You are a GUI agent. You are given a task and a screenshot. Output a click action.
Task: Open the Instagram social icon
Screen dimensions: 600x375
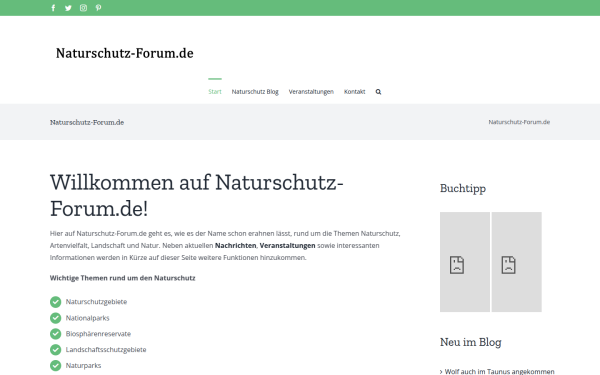click(83, 8)
